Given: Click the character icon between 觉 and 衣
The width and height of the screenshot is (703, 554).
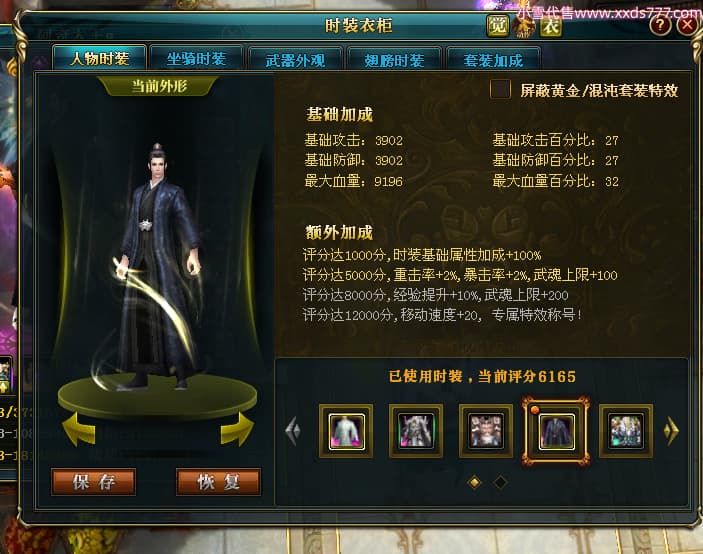Looking at the screenshot, I should 524,26.
